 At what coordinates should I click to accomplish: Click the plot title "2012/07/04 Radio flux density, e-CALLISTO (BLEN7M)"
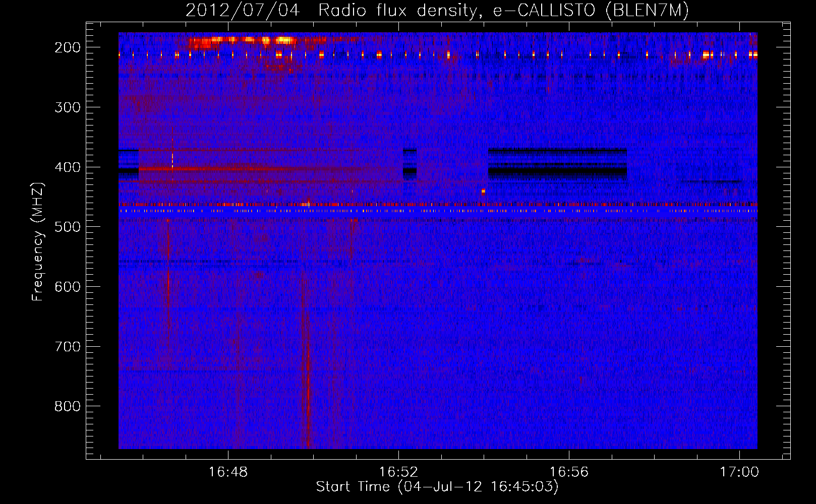pyautogui.click(x=437, y=10)
